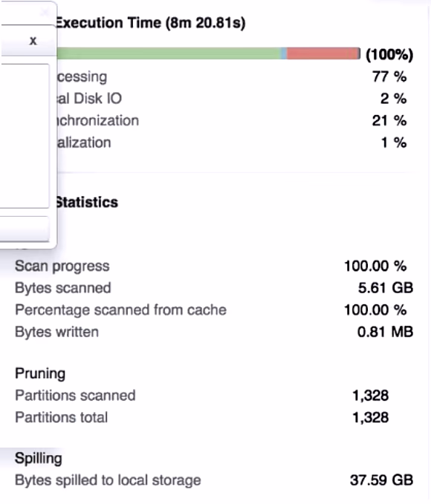
Task: Click Percentage scanned from cache label
Action: [x=120, y=310]
